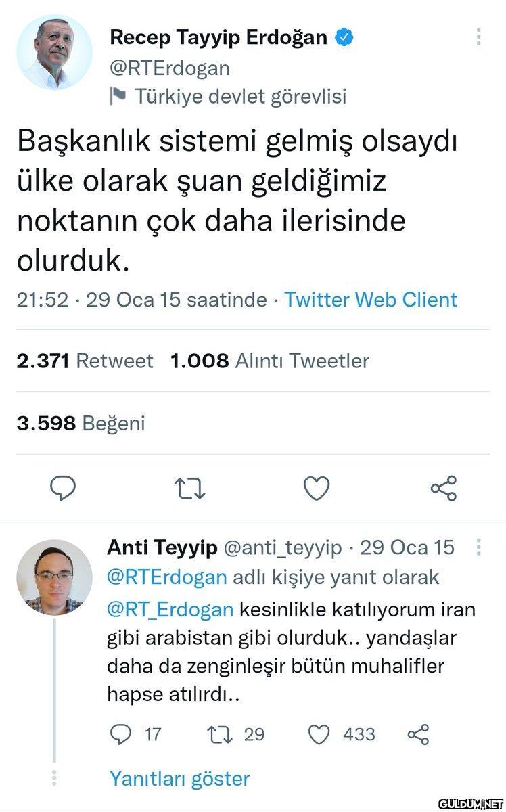Open Anti Teyyip's profile avatar
The image size is (506, 812).
pyautogui.click(x=53, y=577)
